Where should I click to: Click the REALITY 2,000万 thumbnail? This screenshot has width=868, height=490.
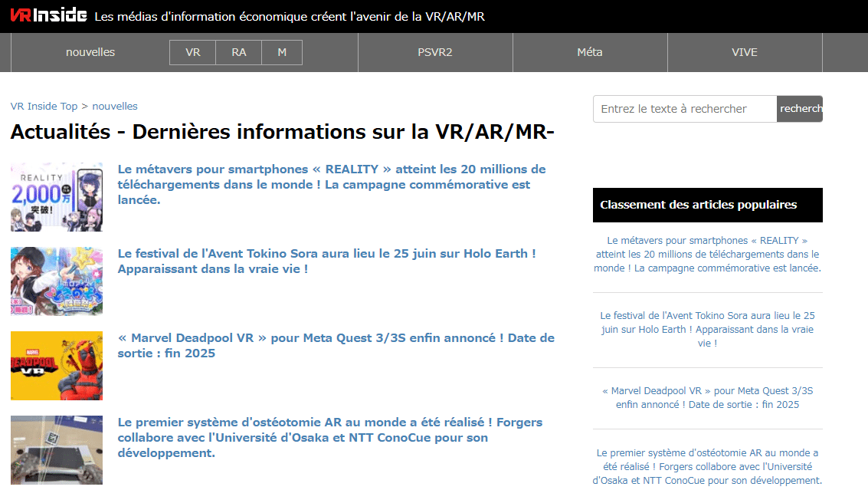(57, 197)
